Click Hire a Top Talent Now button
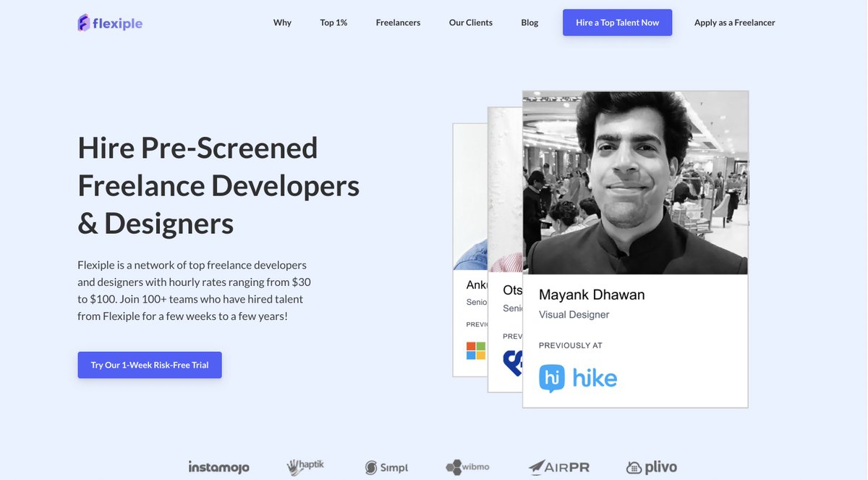 coord(618,22)
